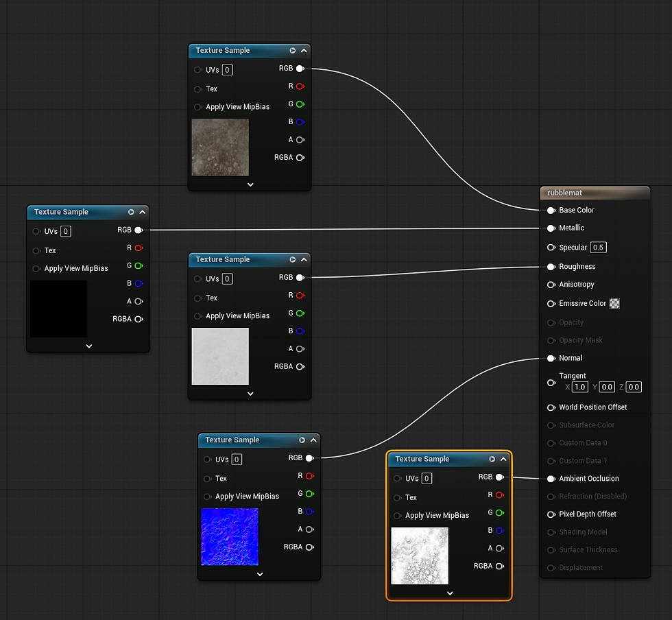
Task: Expand advanced pins below the light gray texture preview
Action: pos(250,394)
